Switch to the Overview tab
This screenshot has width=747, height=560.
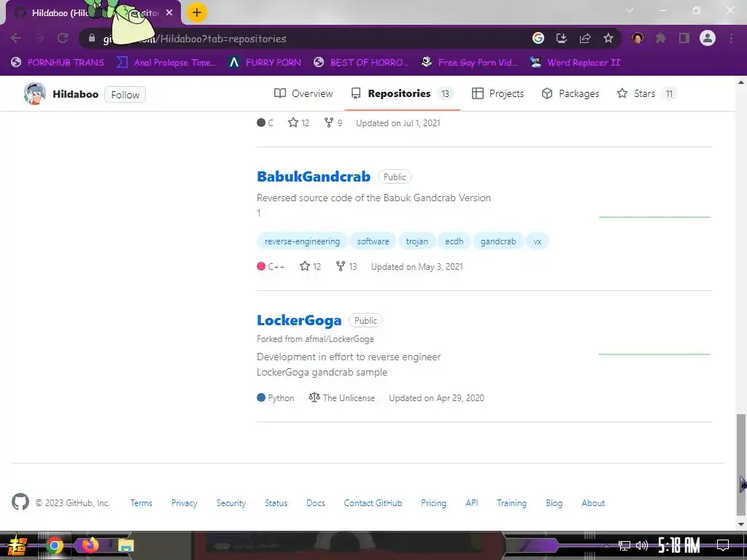pyautogui.click(x=303, y=93)
